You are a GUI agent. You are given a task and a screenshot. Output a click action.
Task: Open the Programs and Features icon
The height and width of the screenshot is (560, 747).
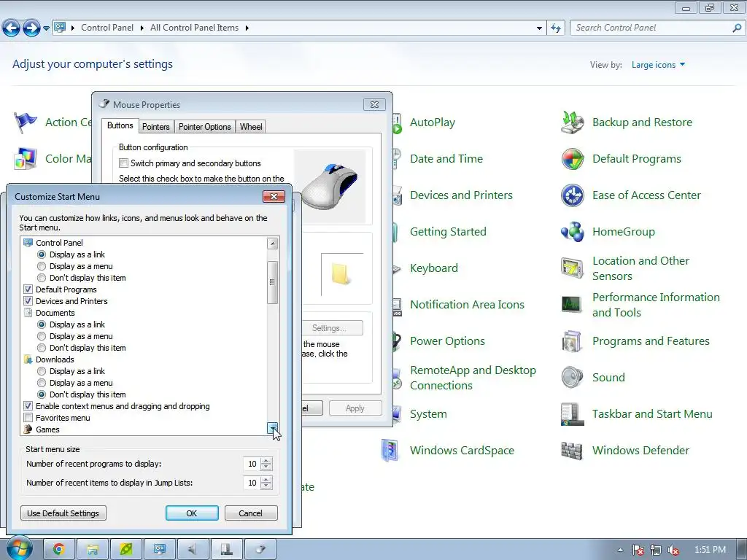click(x=572, y=341)
